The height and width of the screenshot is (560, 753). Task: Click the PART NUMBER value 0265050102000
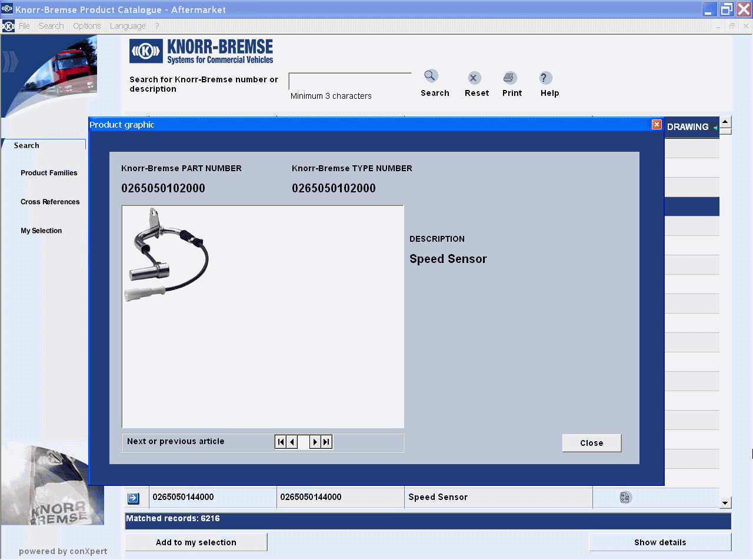163,188
